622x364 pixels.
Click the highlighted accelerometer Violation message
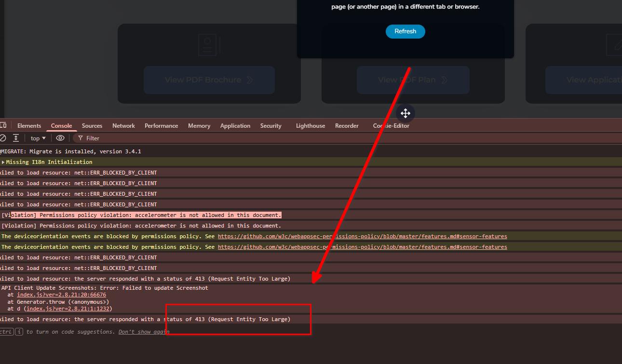141,215
